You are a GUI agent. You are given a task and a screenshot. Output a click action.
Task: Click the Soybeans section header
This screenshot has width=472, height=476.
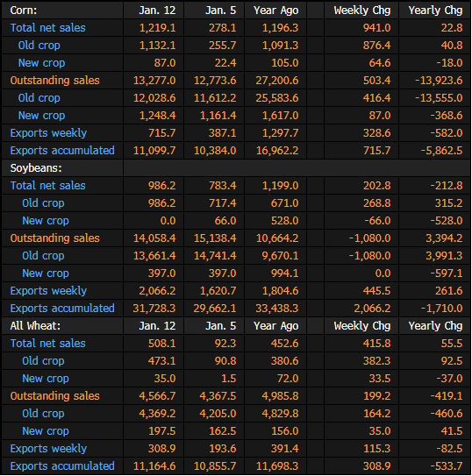(36, 168)
